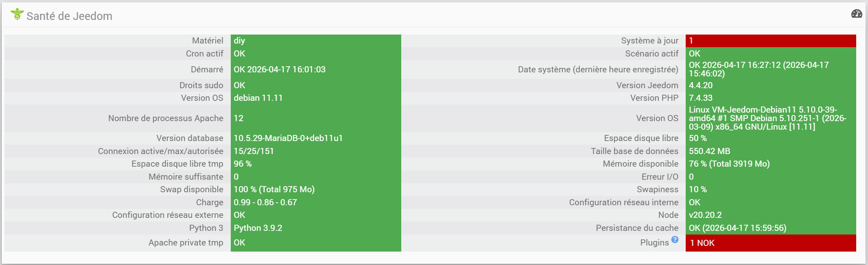Click the Swap disponible 100 % value
Screen dimensions: 868x265
(x=274, y=189)
